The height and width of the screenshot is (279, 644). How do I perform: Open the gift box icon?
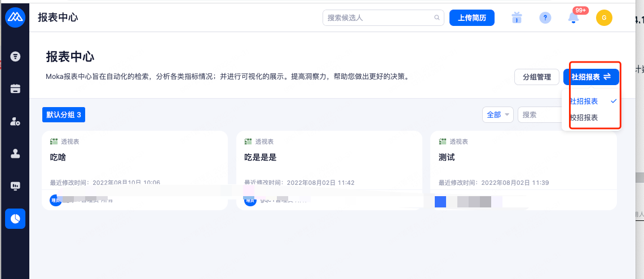516,18
